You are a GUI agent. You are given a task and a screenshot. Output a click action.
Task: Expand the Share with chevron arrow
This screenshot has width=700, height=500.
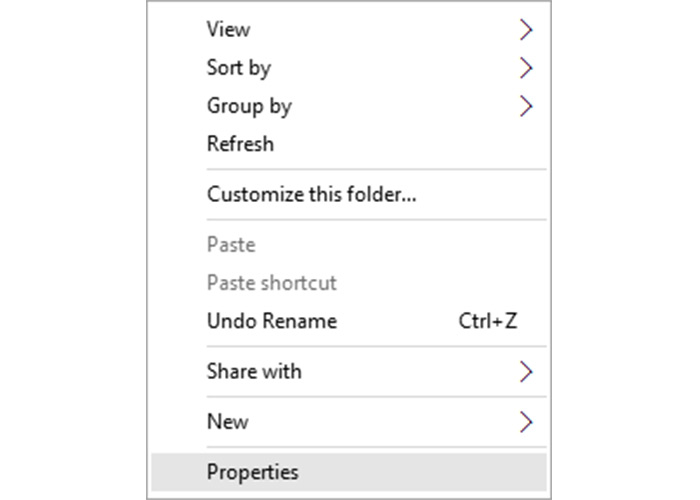[527, 371]
